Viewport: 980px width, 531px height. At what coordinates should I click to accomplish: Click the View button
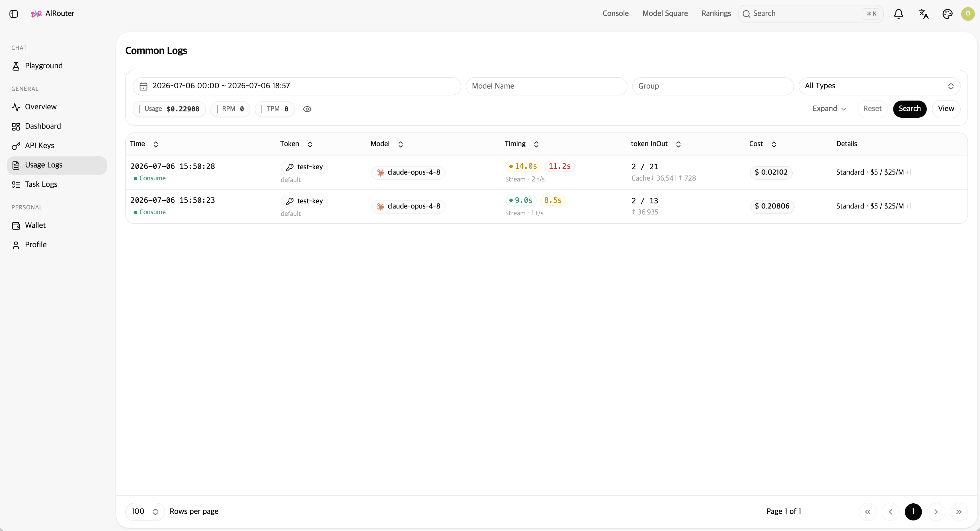tap(946, 109)
